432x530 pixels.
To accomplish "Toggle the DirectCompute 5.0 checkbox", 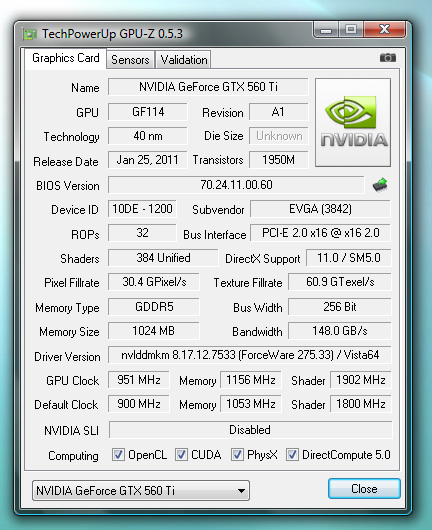I will (292, 455).
